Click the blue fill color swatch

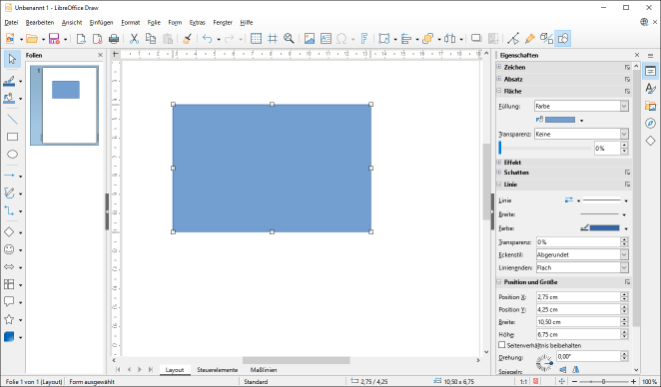point(560,120)
